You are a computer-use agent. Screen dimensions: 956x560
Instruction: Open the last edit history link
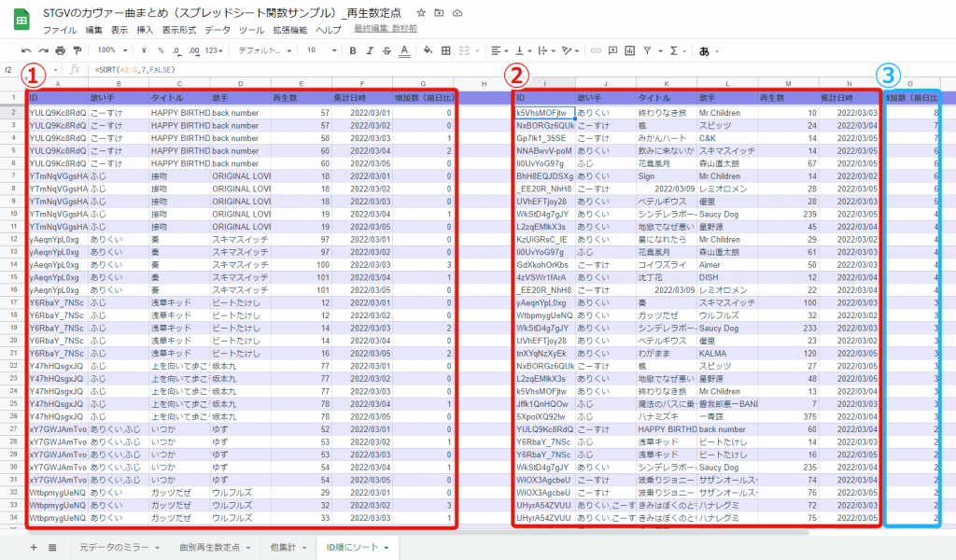point(386,30)
